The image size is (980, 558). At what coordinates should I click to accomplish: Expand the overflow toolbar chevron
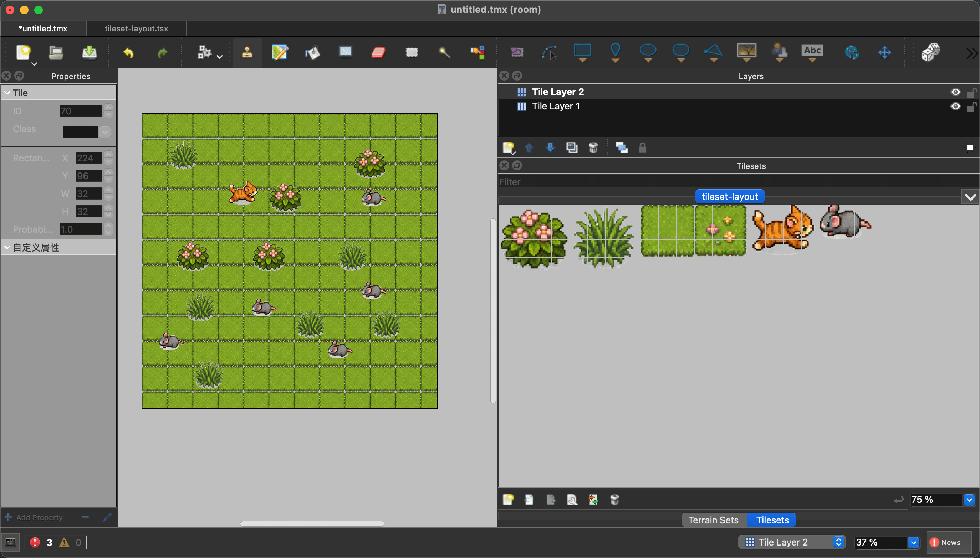click(x=971, y=53)
